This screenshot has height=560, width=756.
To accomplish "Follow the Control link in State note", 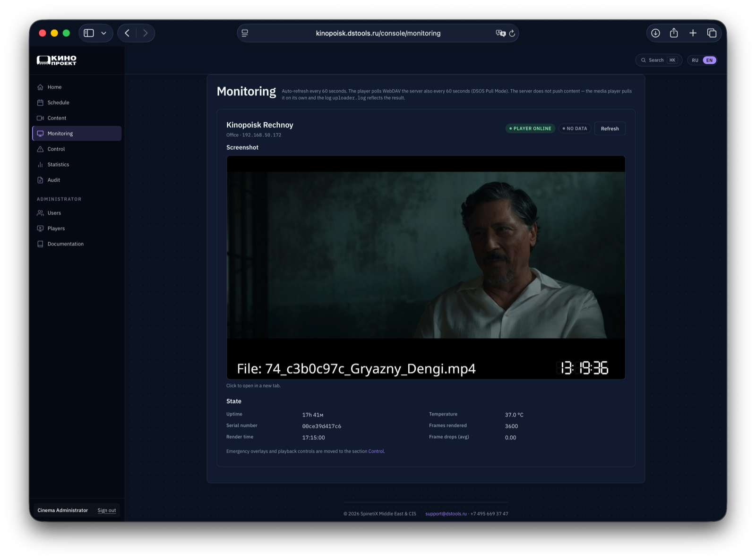I will (376, 451).
